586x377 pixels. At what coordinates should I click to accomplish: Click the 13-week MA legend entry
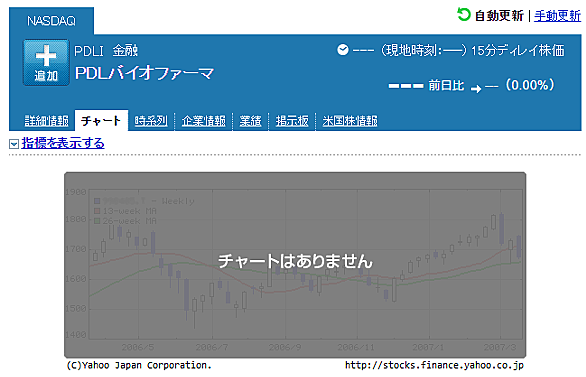click(126, 211)
